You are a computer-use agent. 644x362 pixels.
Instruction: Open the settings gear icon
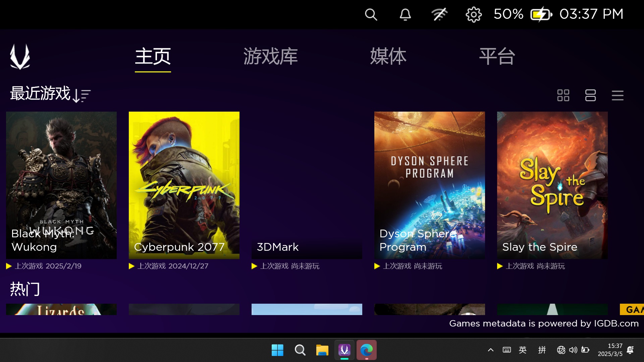(474, 14)
